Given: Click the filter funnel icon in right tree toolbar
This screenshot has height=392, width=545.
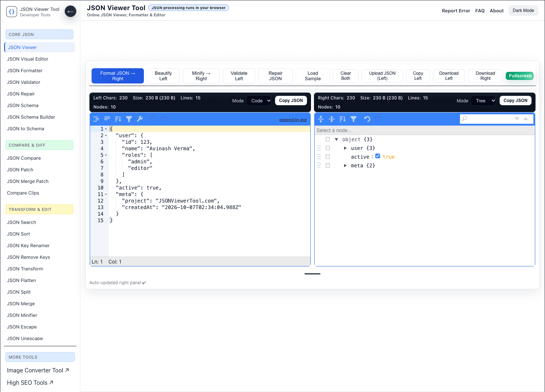Looking at the screenshot, I should click(x=354, y=119).
